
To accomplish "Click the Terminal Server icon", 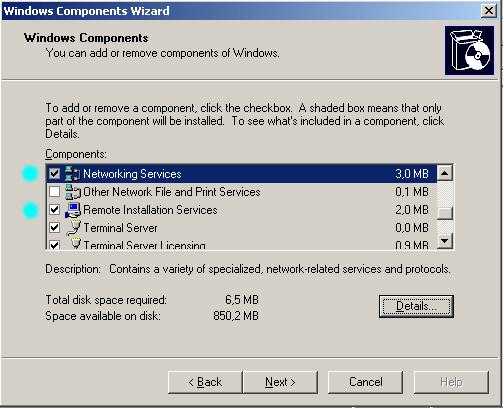I will point(74,228).
